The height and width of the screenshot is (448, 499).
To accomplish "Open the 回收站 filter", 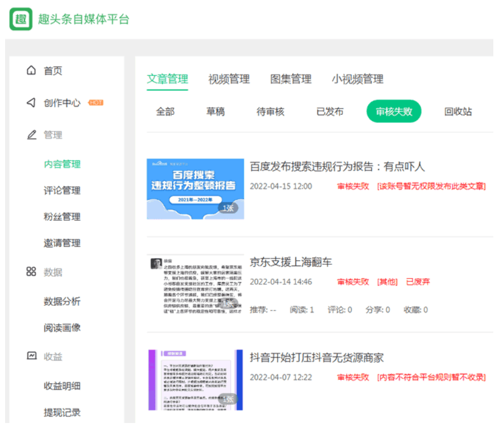I will [x=458, y=111].
